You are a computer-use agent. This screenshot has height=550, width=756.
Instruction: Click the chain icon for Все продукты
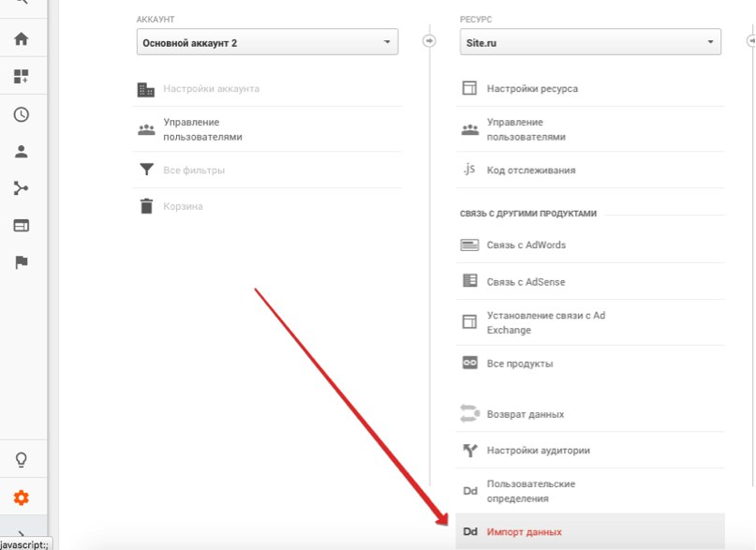coord(470,363)
